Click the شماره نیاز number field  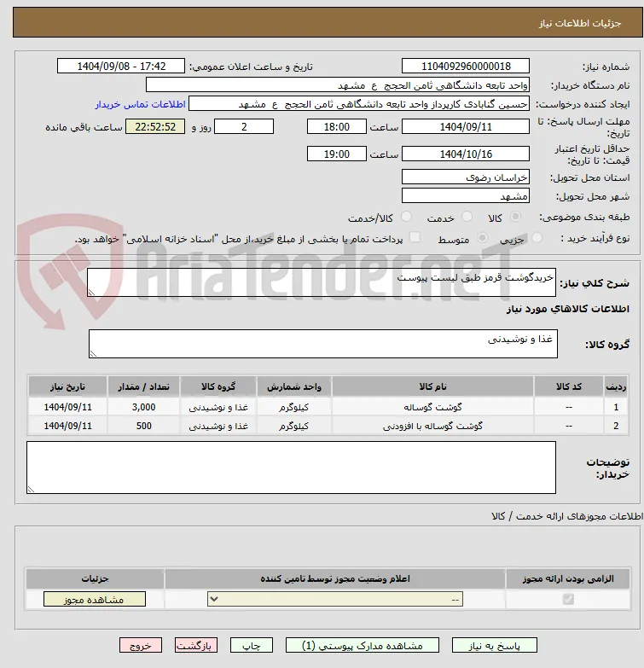click(x=466, y=66)
